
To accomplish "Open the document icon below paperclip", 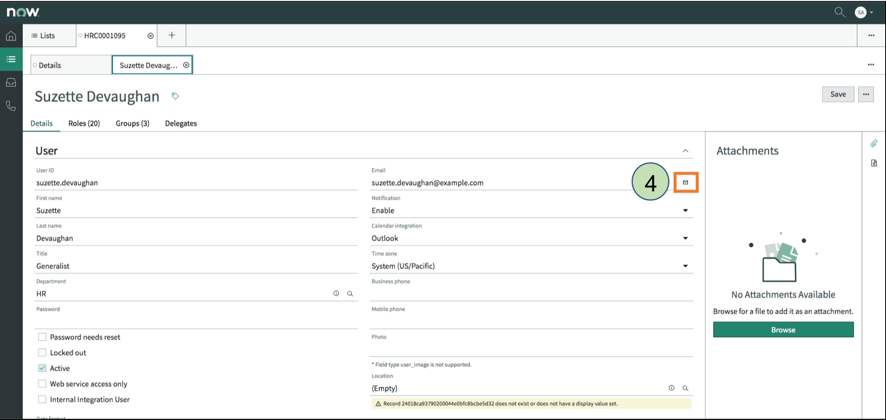I will pyautogui.click(x=874, y=163).
